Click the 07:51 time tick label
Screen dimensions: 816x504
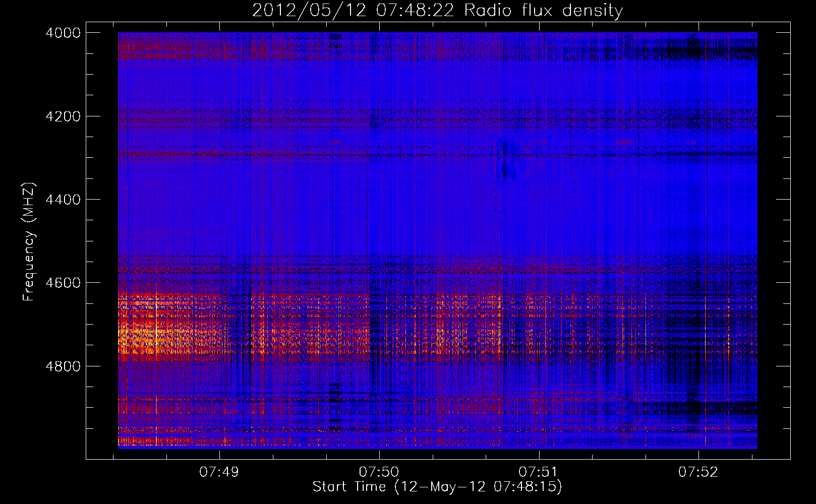click(x=539, y=472)
